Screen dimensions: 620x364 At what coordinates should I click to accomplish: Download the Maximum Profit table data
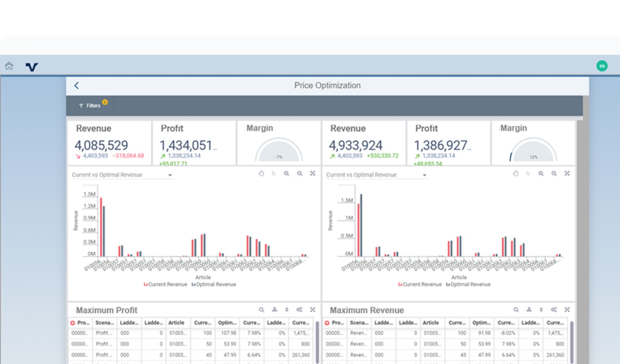point(275,310)
